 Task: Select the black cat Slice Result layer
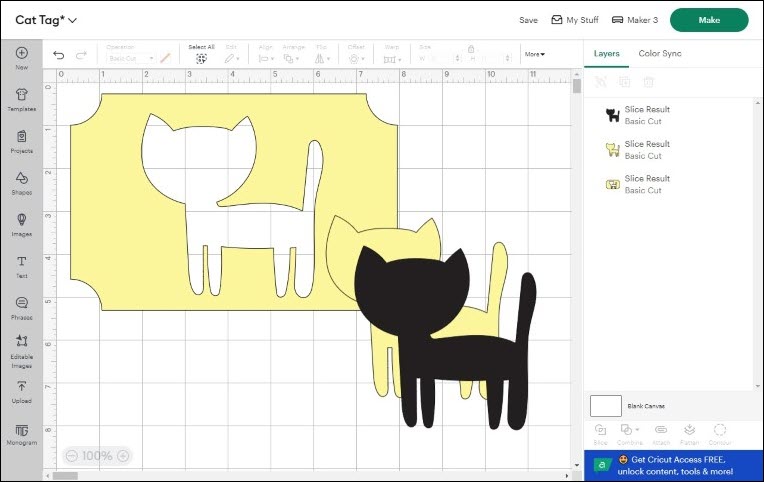click(645, 115)
